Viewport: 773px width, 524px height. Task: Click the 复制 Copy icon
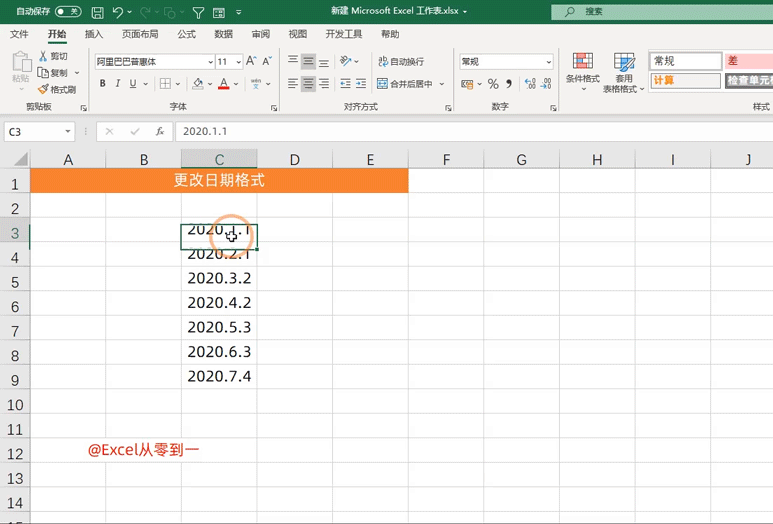click(43, 72)
